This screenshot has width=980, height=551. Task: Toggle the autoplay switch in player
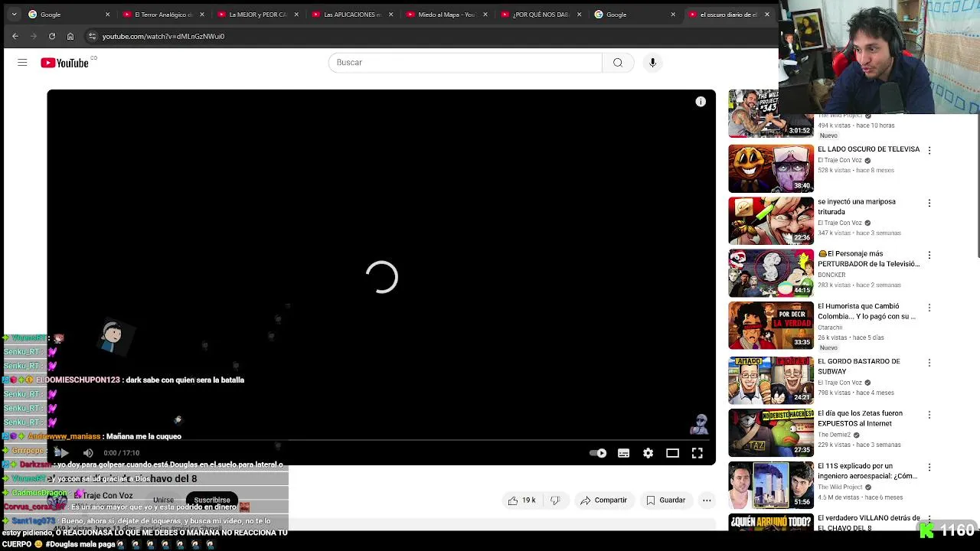point(598,453)
